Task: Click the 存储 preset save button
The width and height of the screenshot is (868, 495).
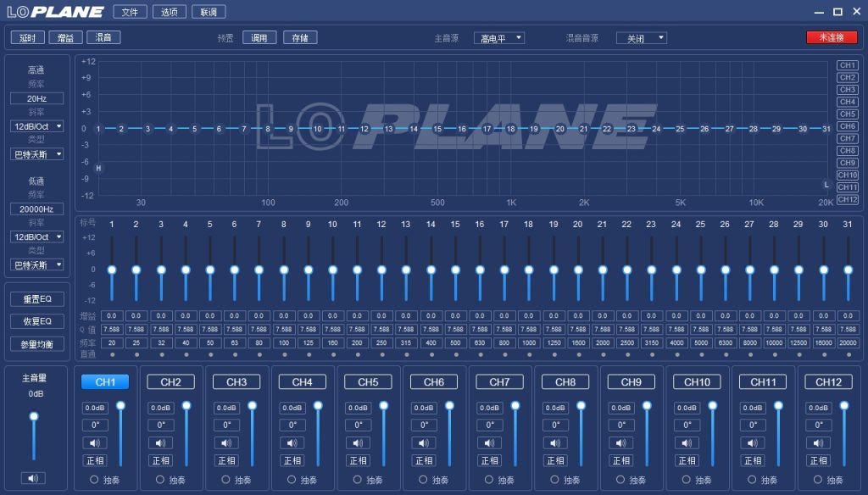Action: click(x=300, y=37)
